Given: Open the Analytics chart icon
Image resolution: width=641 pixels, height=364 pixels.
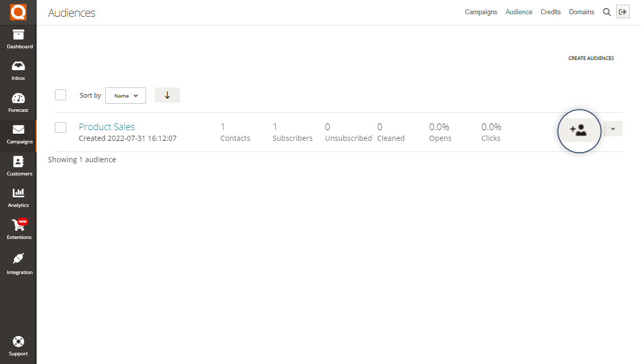Looking at the screenshot, I should 18,194.
